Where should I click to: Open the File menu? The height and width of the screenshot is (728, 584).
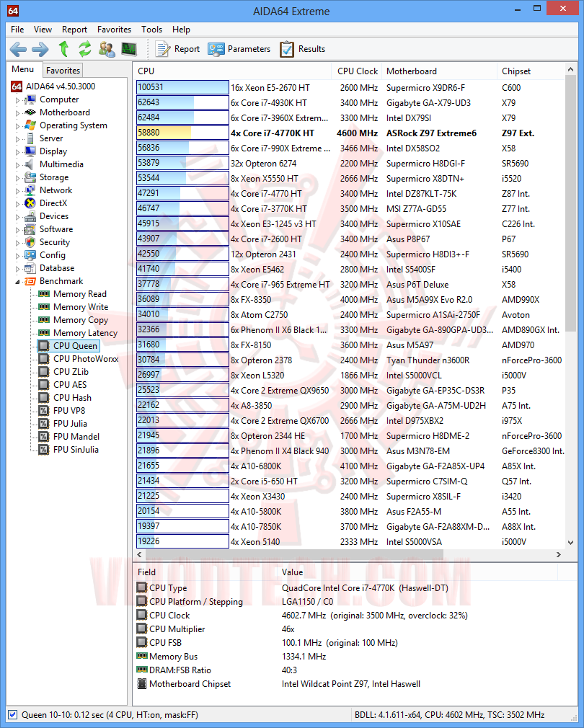point(17,30)
